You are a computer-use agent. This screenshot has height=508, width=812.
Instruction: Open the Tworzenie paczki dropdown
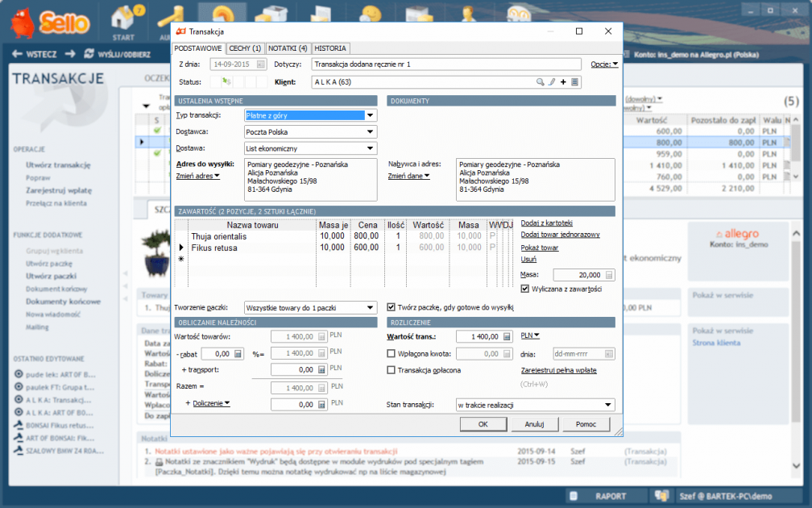pyautogui.click(x=370, y=307)
